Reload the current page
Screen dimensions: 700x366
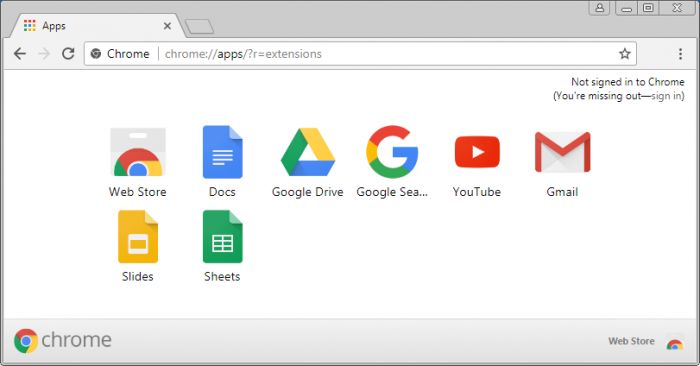(68, 54)
